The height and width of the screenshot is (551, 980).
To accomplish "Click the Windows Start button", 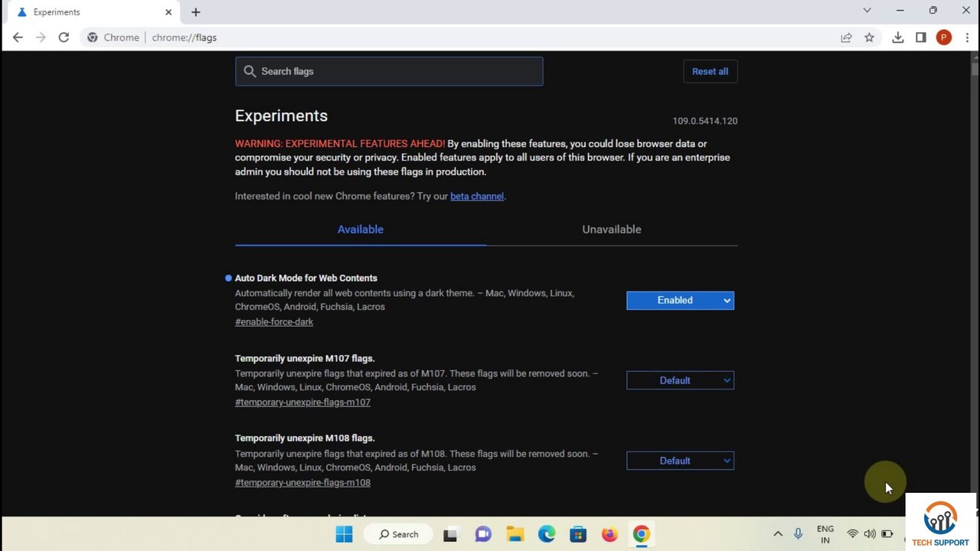I will [344, 534].
